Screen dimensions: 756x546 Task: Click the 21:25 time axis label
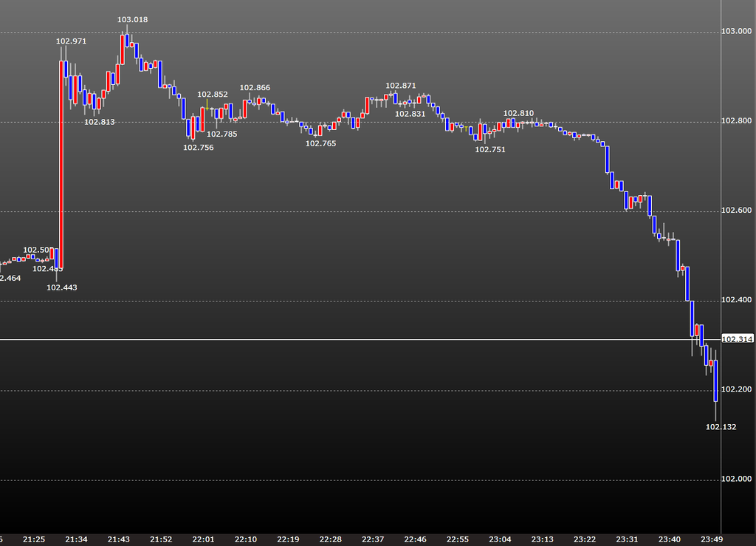pyautogui.click(x=34, y=540)
